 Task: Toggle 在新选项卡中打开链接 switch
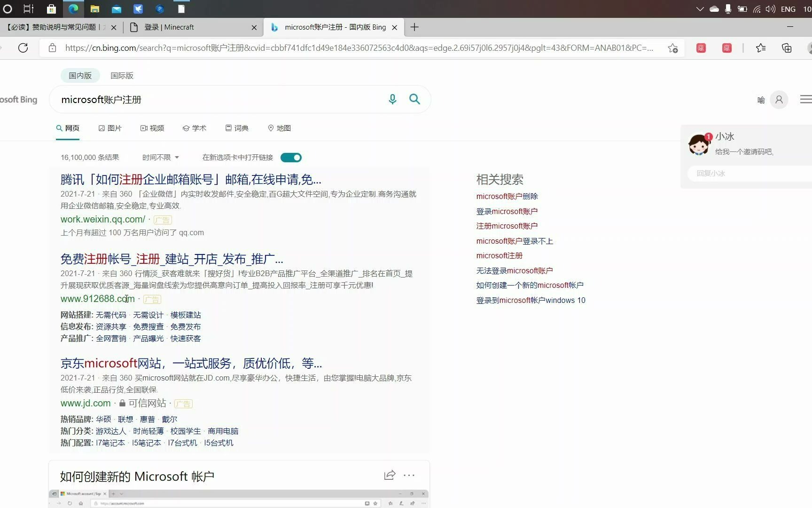click(x=291, y=158)
